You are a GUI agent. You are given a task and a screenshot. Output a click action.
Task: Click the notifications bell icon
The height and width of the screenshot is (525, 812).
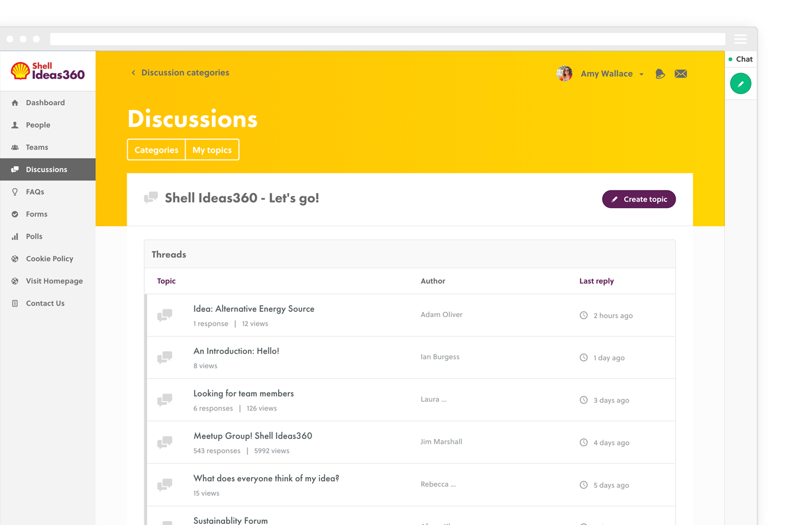(660, 74)
